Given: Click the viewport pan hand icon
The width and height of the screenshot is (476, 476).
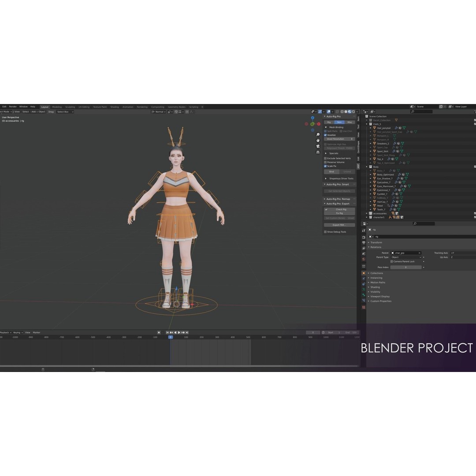Looking at the screenshot, I should pos(318,140).
